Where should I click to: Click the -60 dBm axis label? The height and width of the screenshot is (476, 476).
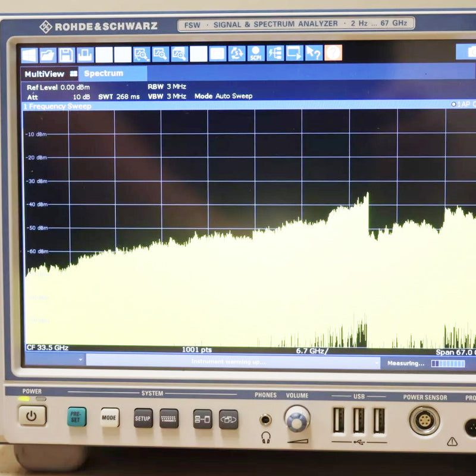click(37, 251)
